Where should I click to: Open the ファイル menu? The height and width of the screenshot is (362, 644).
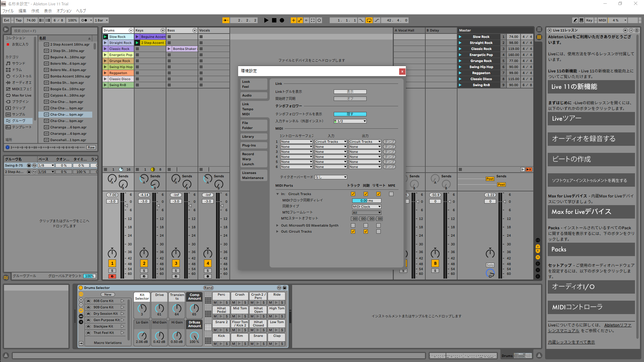point(8,11)
